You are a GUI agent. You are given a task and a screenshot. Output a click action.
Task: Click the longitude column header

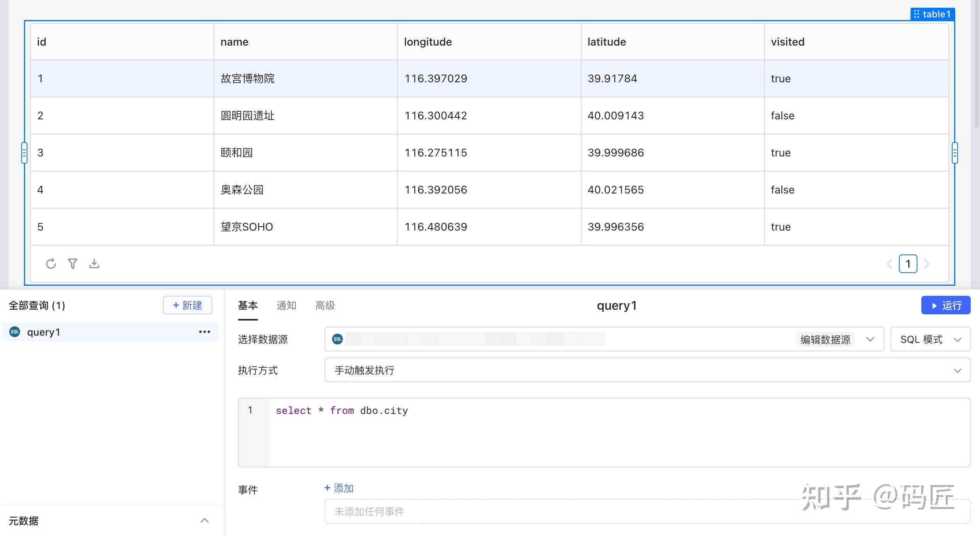pyautogui.click(x=489, y=42)
